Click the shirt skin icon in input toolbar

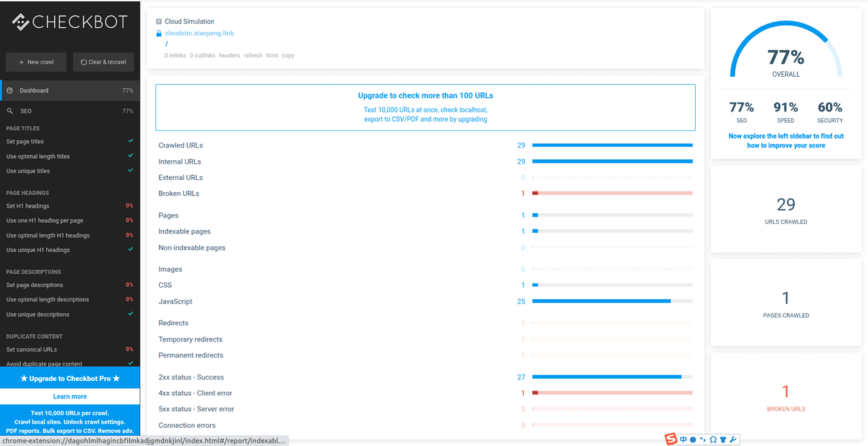[x=723, y=439]
